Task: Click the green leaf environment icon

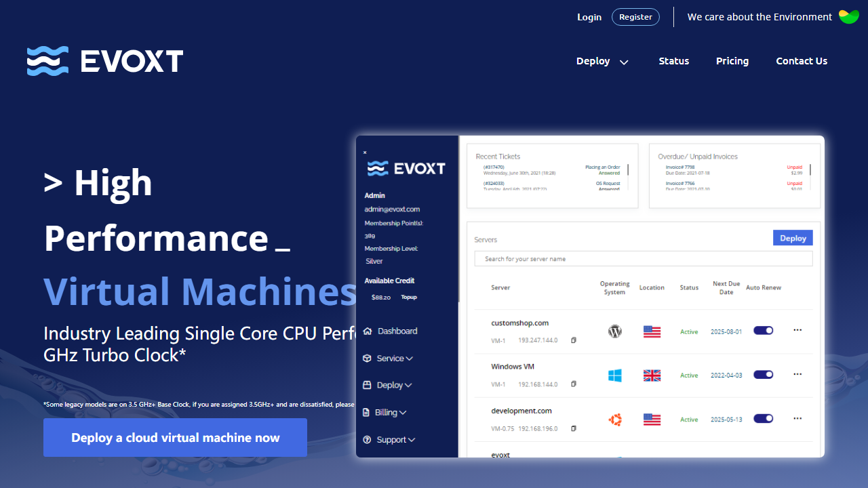Action: (x=849, y=17)
